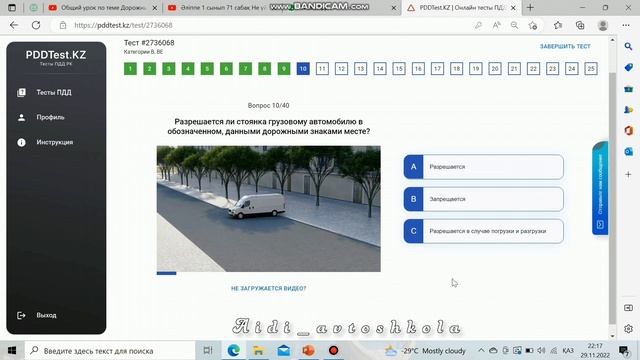Jump to question 11 box
The width and height of the screenshot is (640, 360).
click(322, 69)
